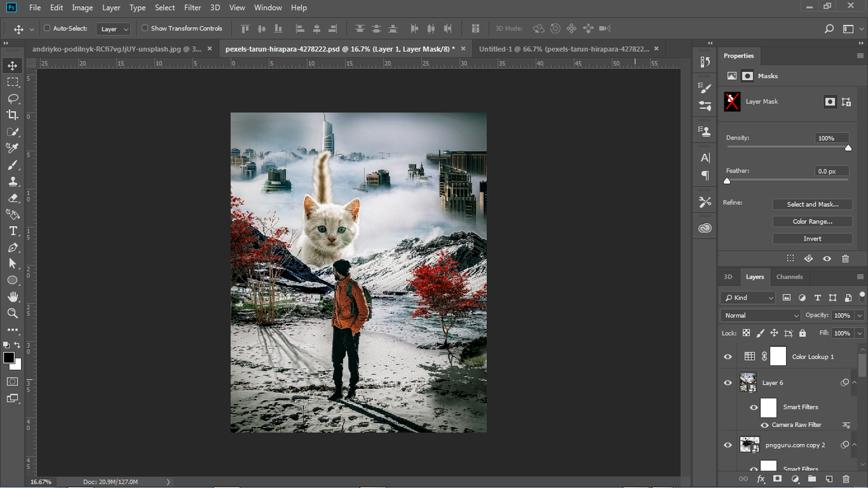
Task: Select the Crop tool
Action: [12, 115]
